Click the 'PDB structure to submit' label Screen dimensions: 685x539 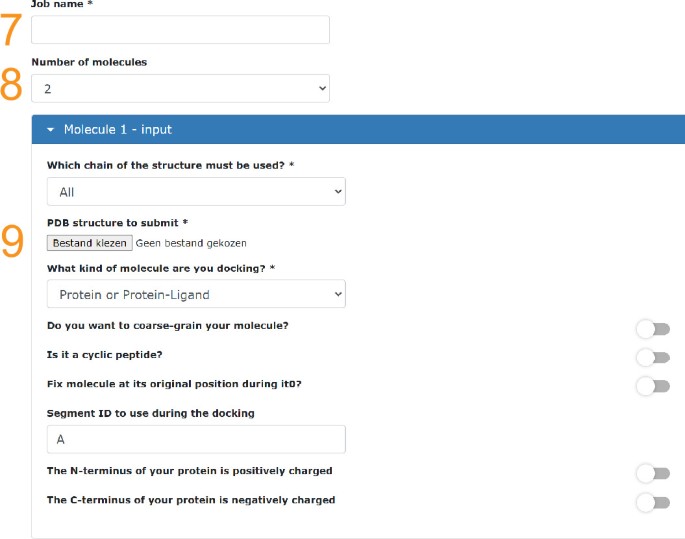tap(117, 223)
